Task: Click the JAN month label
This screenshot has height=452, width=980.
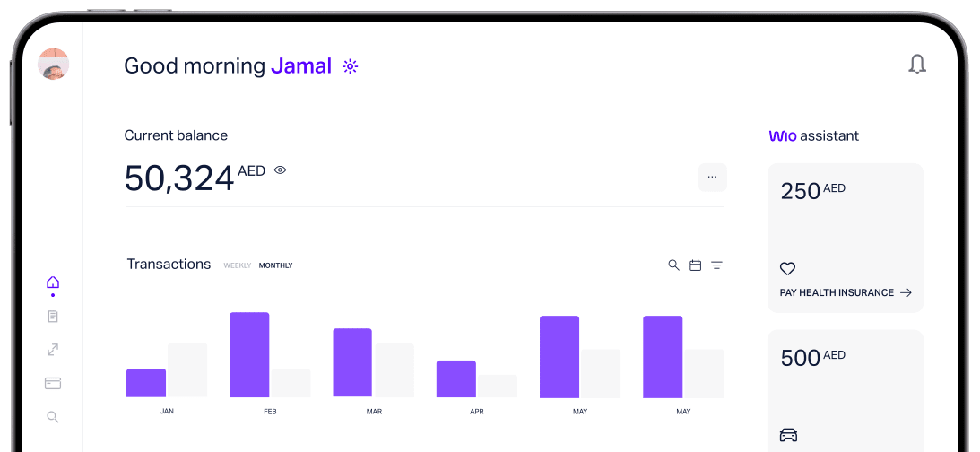Action: click(x=167, y=412)
